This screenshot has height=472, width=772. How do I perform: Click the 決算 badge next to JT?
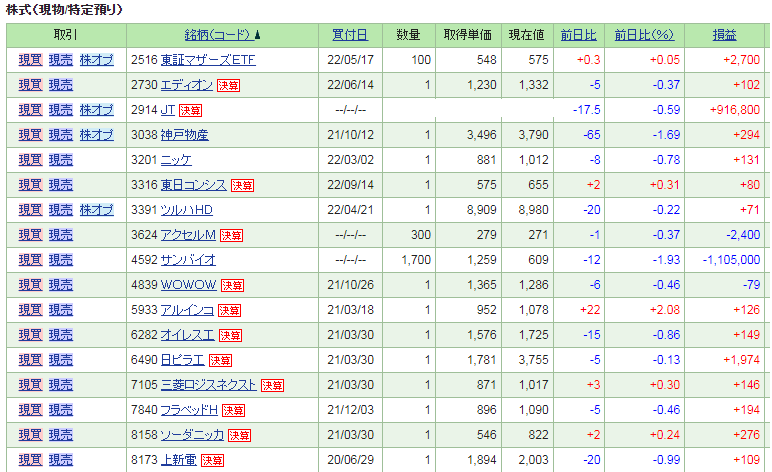191,111
